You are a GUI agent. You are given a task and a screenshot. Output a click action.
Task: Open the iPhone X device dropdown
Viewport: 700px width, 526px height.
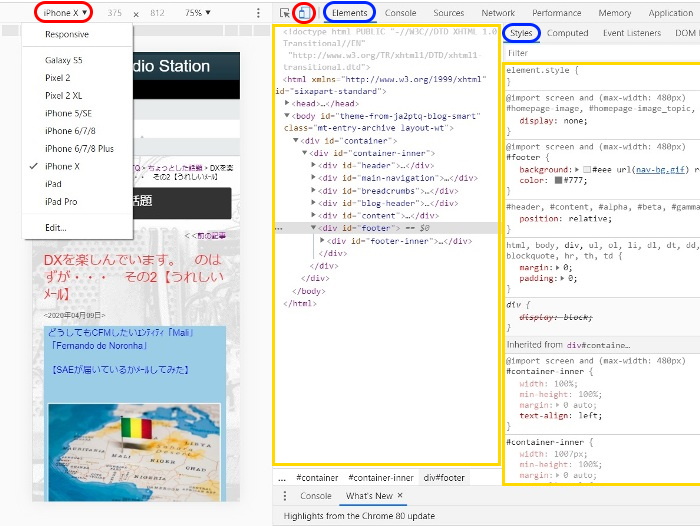pyautogui.click(x=64, y=13)
